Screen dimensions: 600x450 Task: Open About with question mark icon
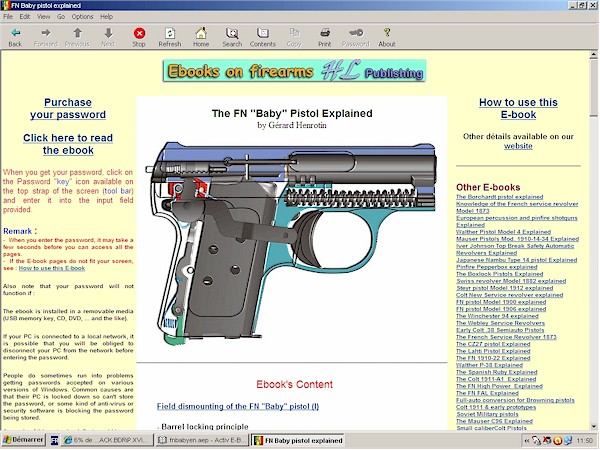pos(387,33)
